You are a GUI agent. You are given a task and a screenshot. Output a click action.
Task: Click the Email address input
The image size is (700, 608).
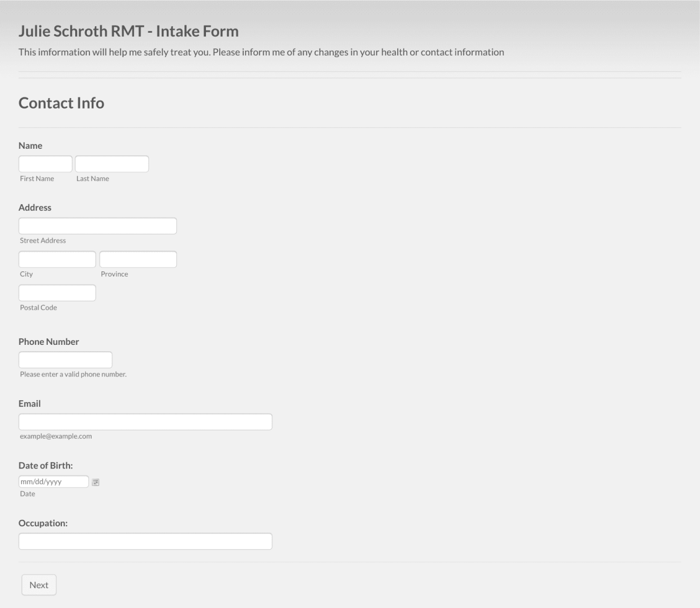pos(145,421)
